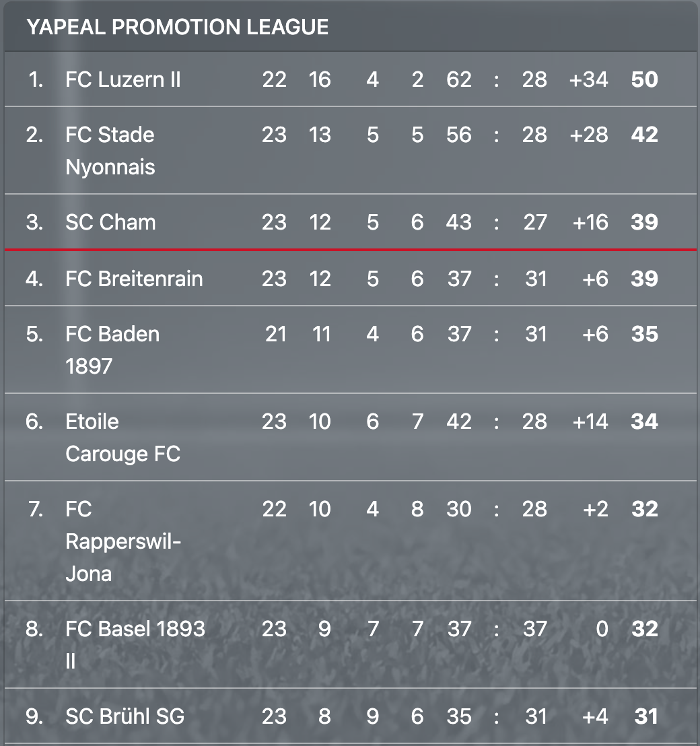700x746 pixels.
Task: Click the FC Stade Nyonnais team name
Action: [110, 150]
